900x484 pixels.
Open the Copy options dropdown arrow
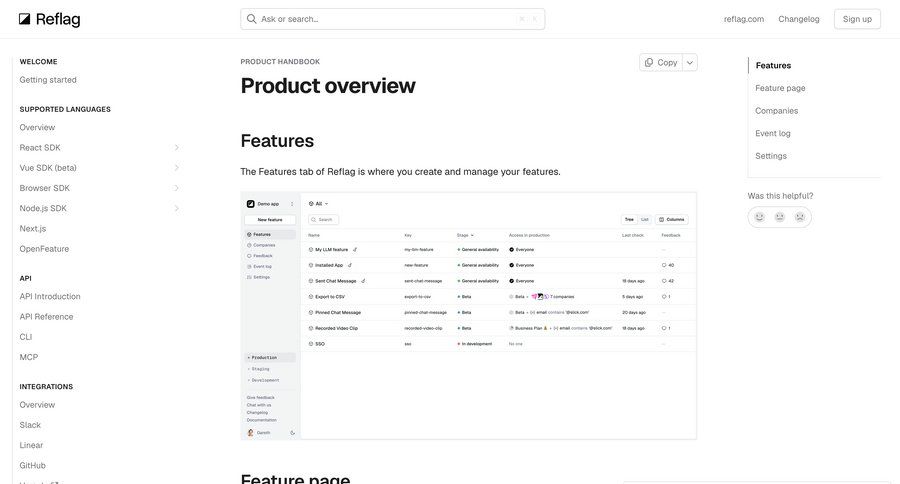[690, 63]
